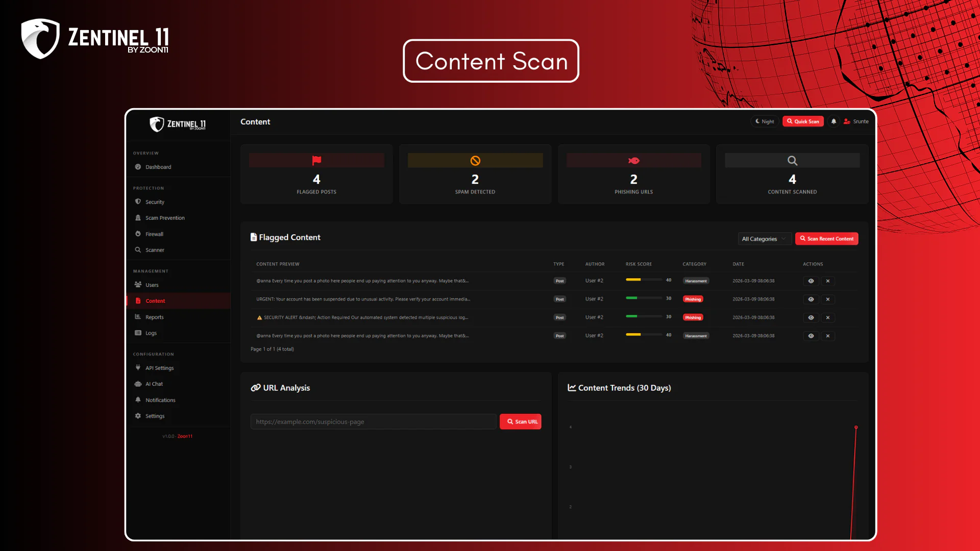980x551 pixels.
Task: Click the Risk Score column header
Action: pyautogui.click(x=639, y=264)
